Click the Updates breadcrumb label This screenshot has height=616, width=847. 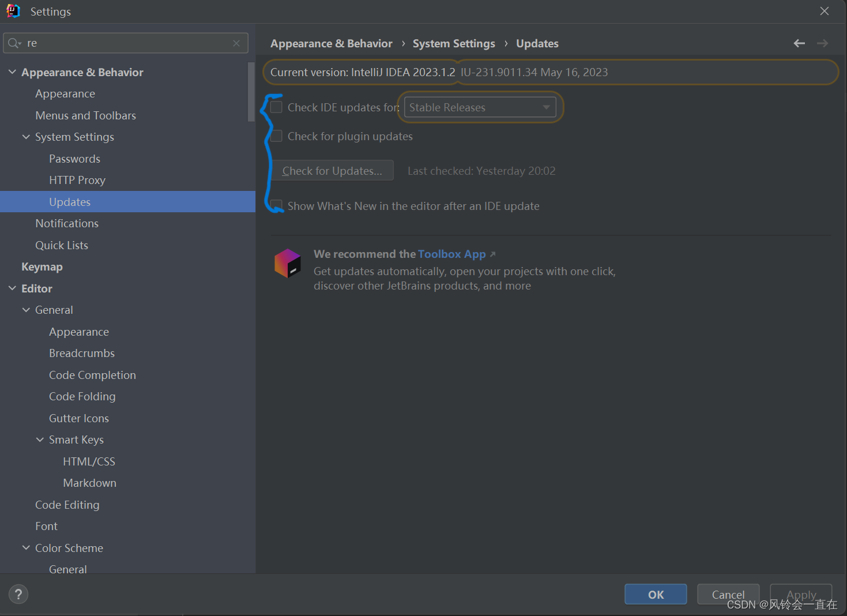click(537, 43)
